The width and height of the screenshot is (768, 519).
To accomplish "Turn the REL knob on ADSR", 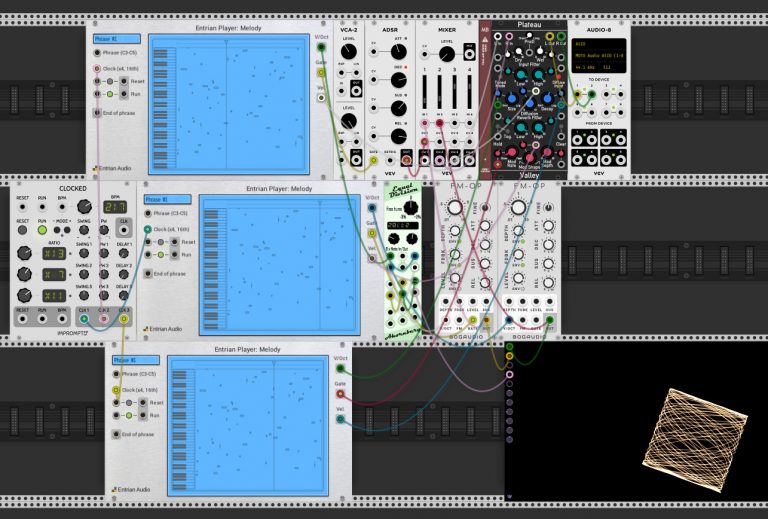I will (399, 136).
